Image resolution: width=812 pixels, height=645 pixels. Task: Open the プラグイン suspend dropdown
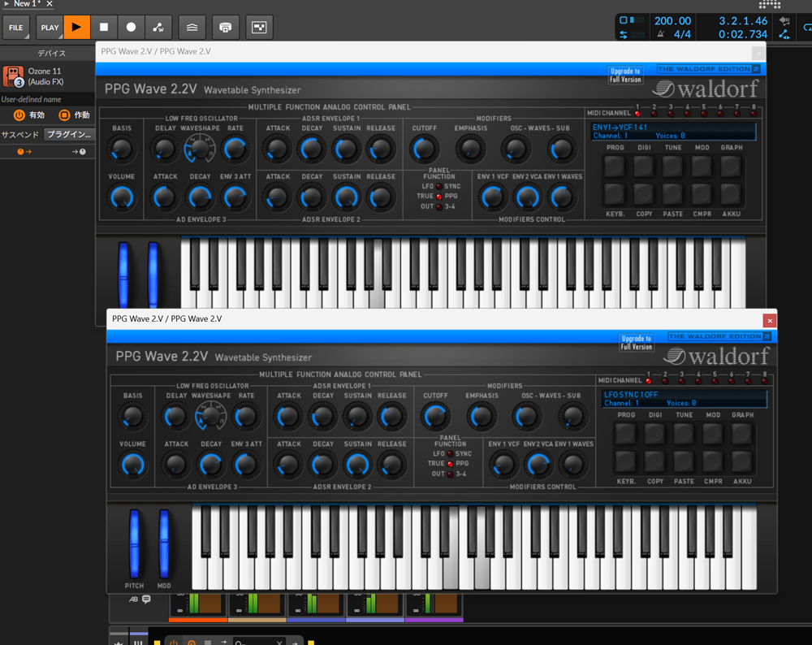click(69, 134)
